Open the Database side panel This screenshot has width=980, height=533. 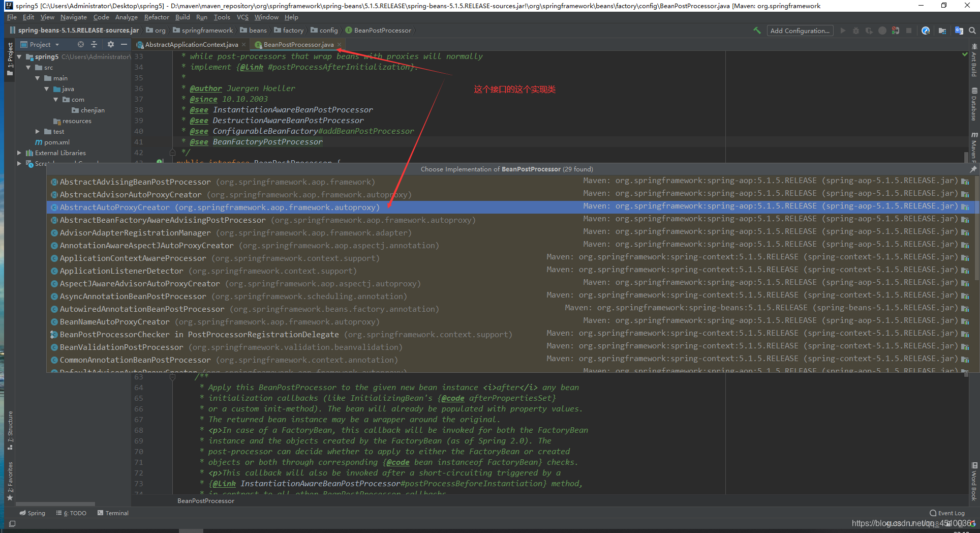pyautogui.click(x=974, y=104)
